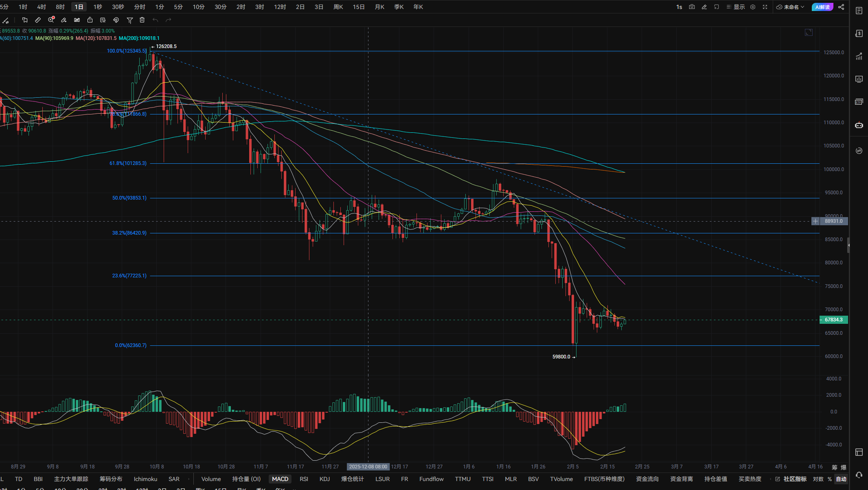Click the AI解读 button
This screenshot has height=490, width=868.
[x=822, y=7]
